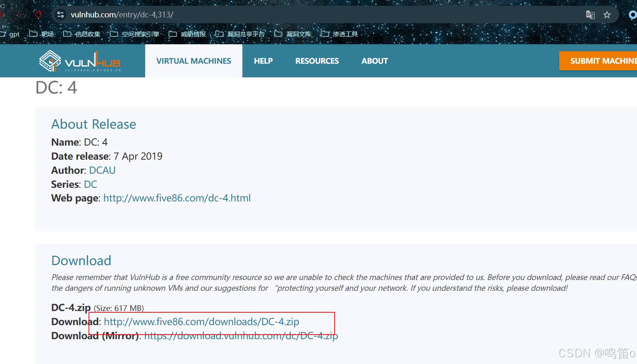Click the VulnHub logo
Screen dimensions: 637x364
[79, 61]
